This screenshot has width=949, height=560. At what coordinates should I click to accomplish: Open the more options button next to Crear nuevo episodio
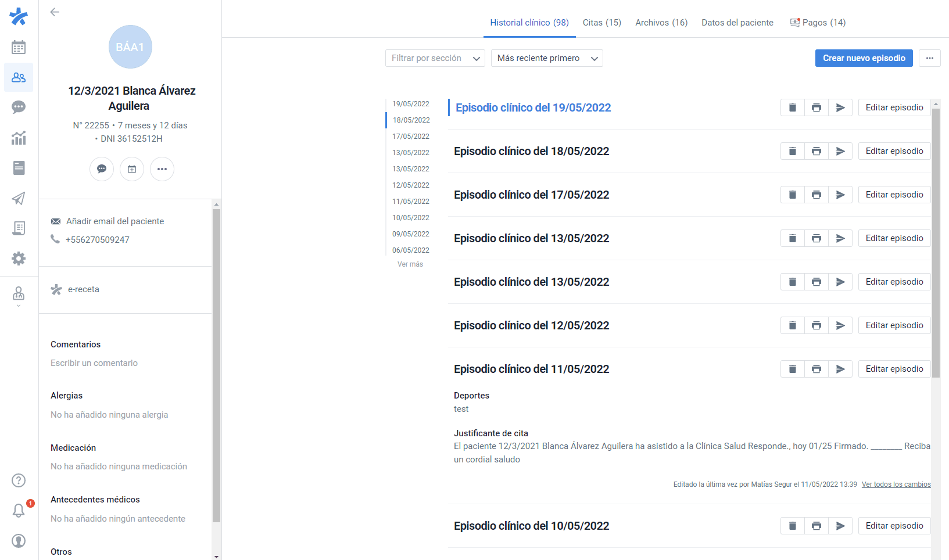930,58
